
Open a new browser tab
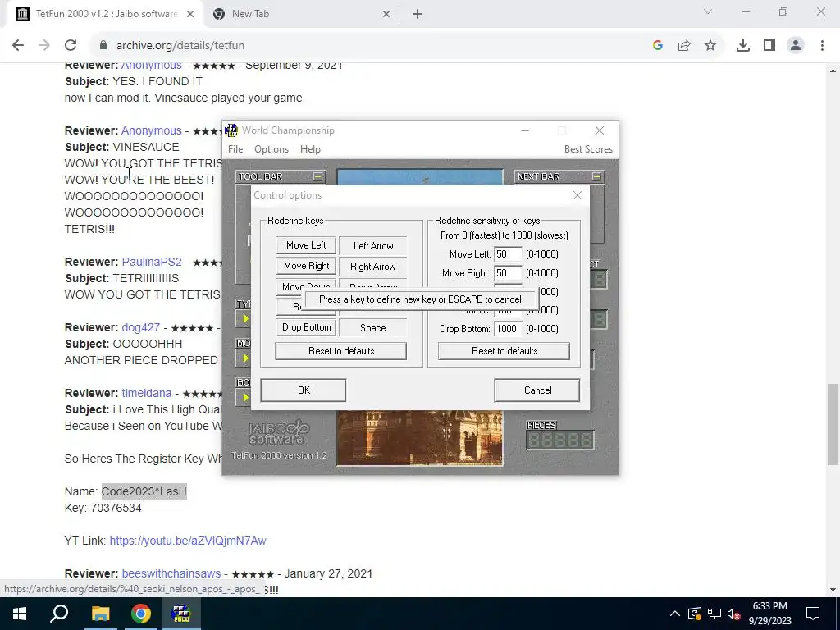[x=418, y=15]
